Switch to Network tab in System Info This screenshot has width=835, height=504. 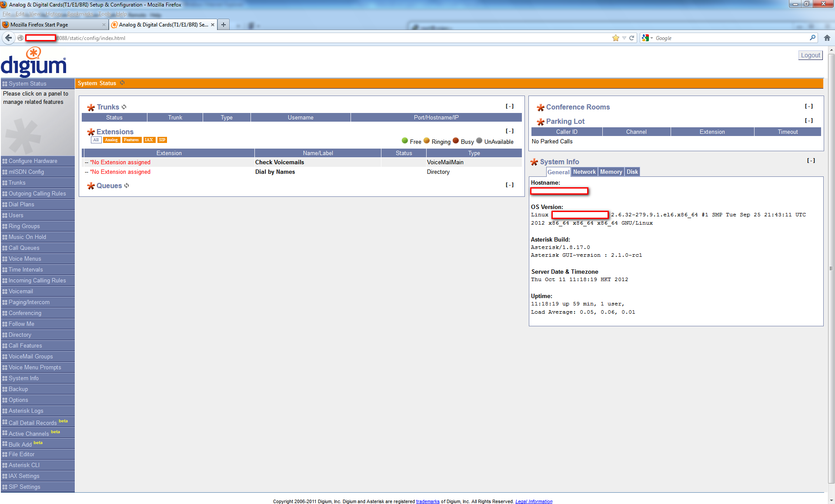click(x=584, y=172)
